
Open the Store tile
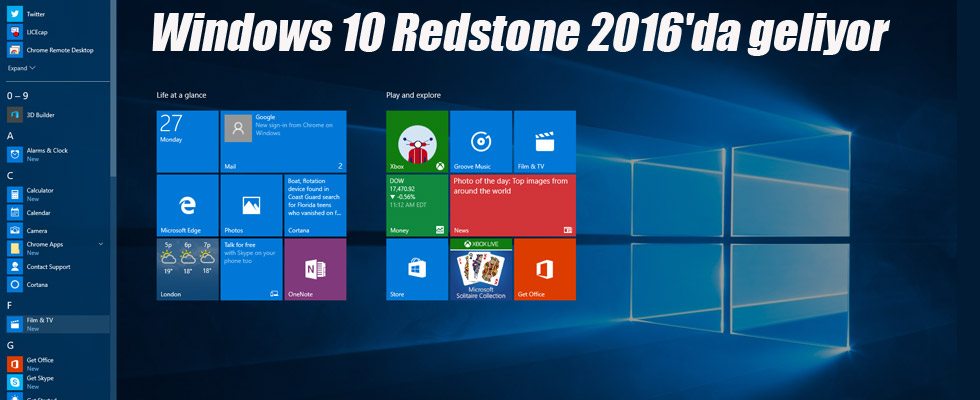point(417,269)
